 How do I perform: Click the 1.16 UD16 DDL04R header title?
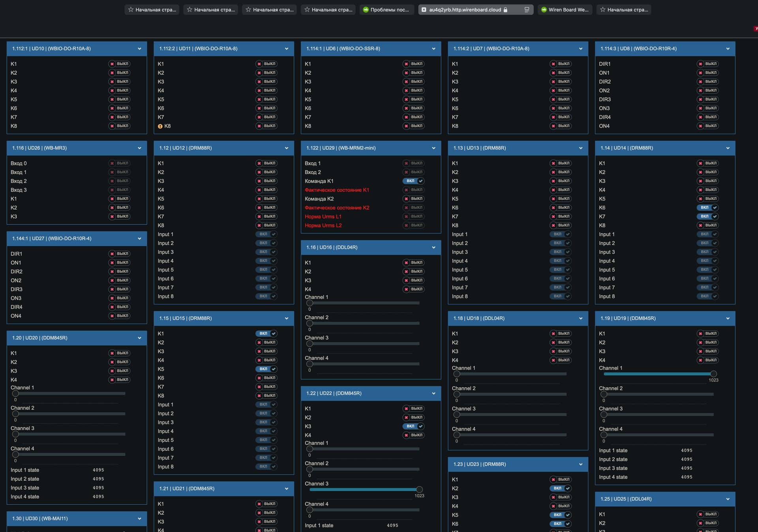click(x=332, y=247)
